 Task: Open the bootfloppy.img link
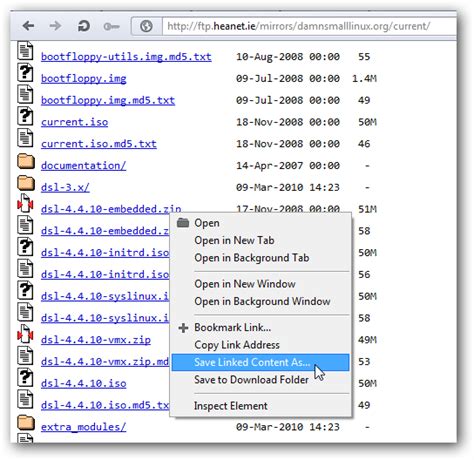(84, 79)
